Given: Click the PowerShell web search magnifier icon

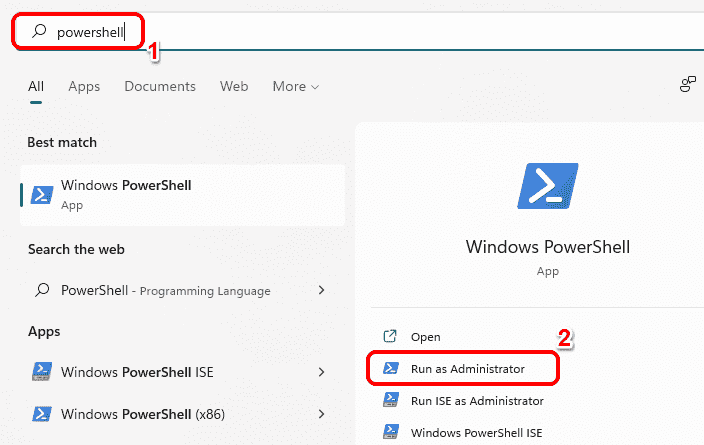Looking at the screenshot, I should point(42,290).
